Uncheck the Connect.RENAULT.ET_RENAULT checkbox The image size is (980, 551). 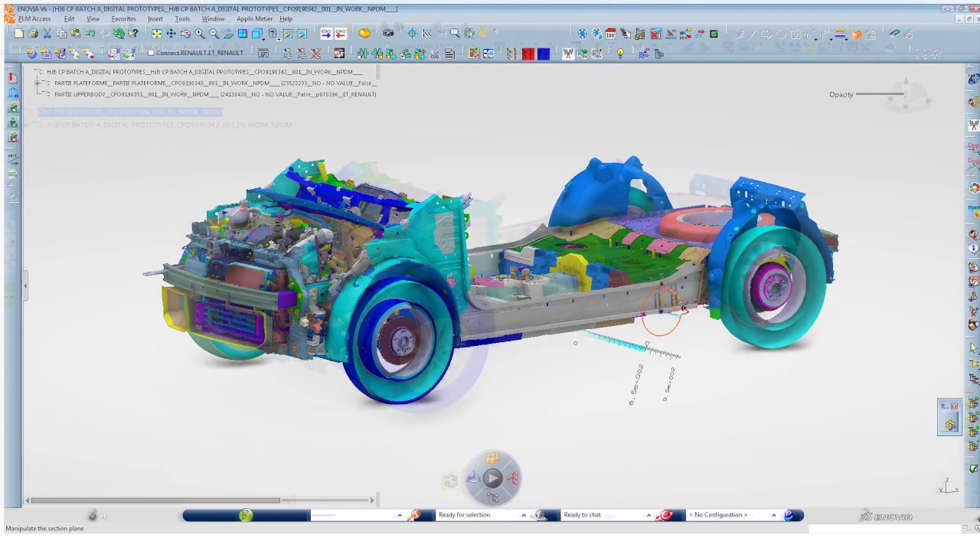[151, 52]
